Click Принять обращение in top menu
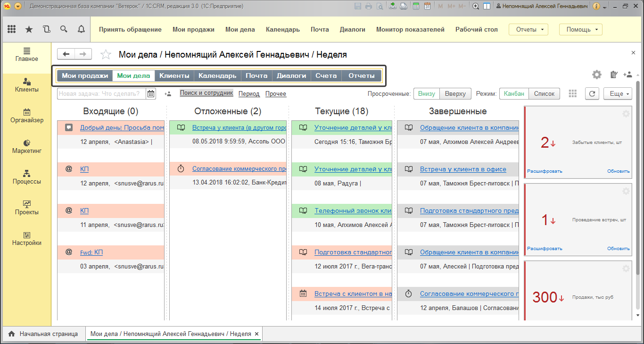The image size is (644, 344). pos(130,29)
